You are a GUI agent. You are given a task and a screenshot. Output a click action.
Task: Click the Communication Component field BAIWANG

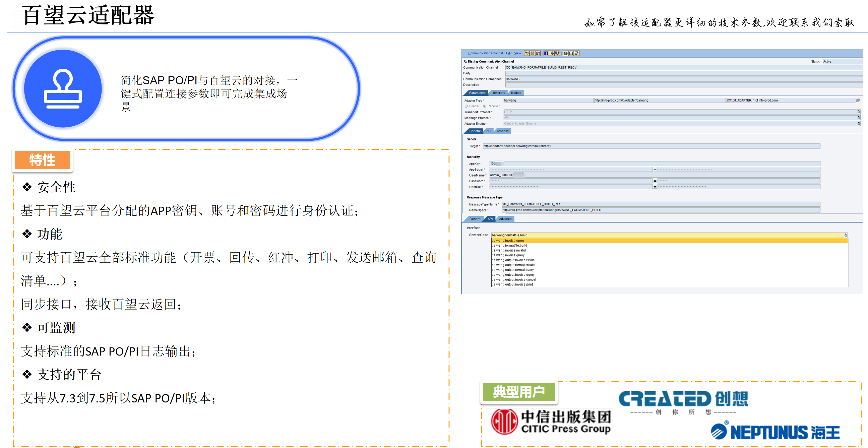tap(683, 79)
